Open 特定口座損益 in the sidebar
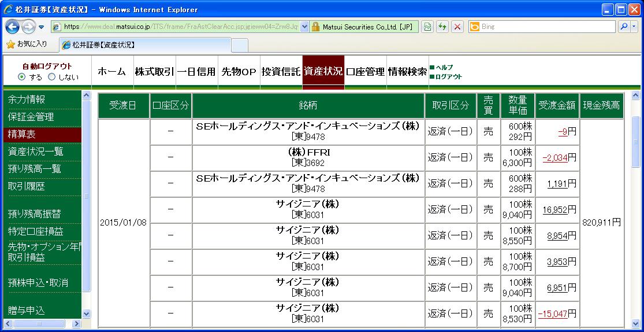The height and width of the screenshot is (332, 644). [36, 231]
